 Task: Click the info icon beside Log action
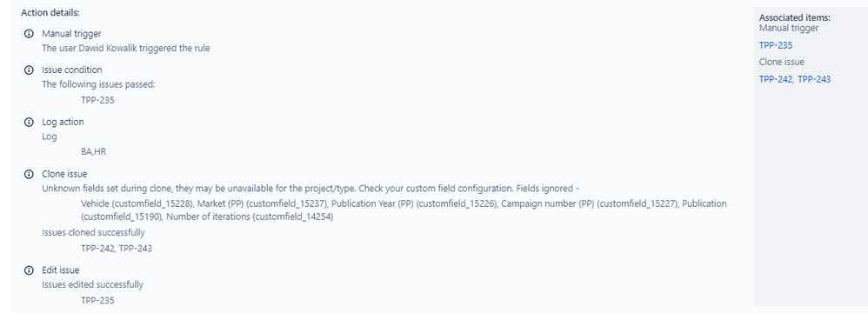click(x=29, y=123)
